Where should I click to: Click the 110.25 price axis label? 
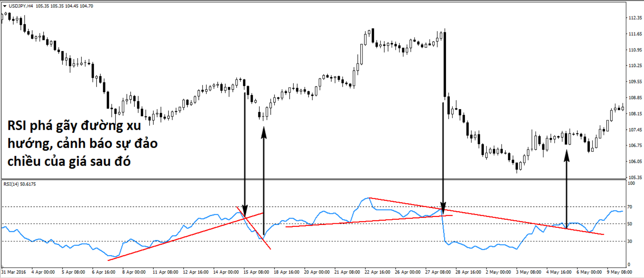pyautogui.click(x=635, y=66)
